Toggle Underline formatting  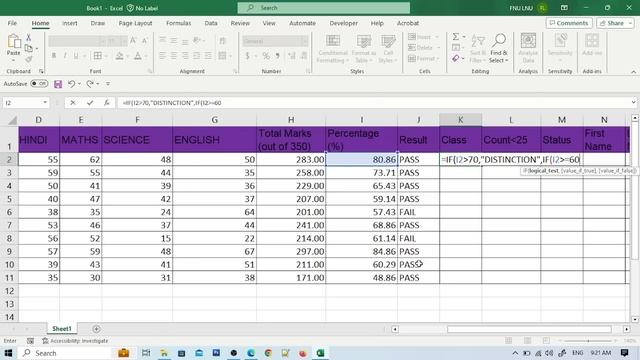(76, 56)
